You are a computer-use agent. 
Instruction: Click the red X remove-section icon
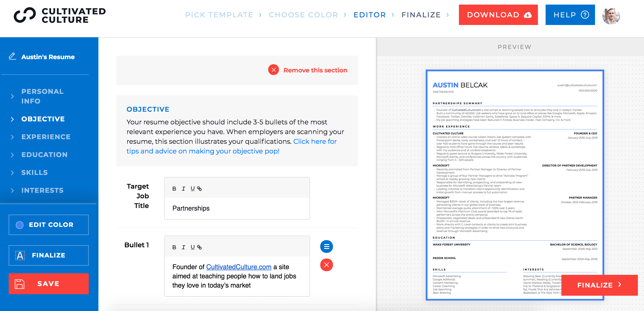(274, 70)
